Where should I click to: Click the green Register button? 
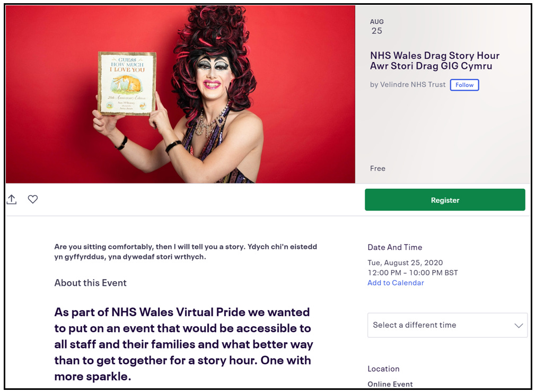445,200
